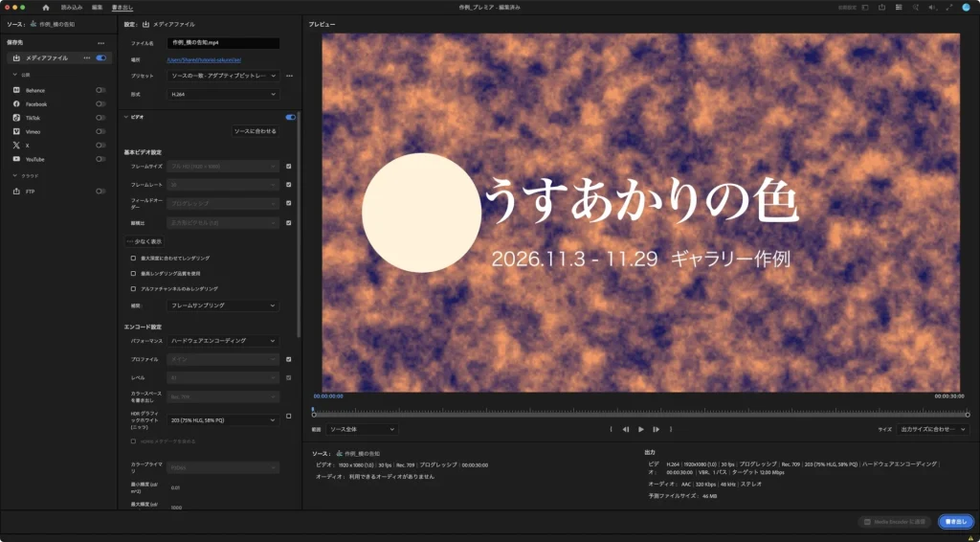Send to Media Encoder queue button
Viewport: 980px width, 542px height.
pos(895,521)
